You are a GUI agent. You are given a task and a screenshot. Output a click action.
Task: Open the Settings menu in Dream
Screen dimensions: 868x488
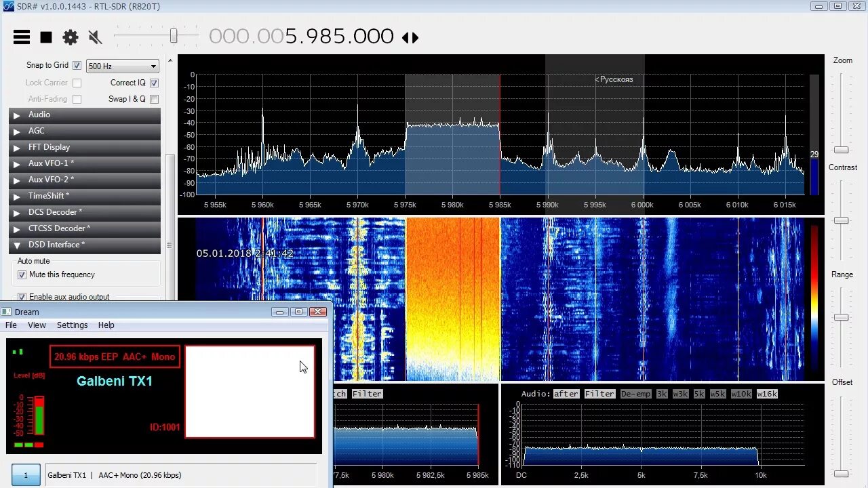click(x=72, y=325)
